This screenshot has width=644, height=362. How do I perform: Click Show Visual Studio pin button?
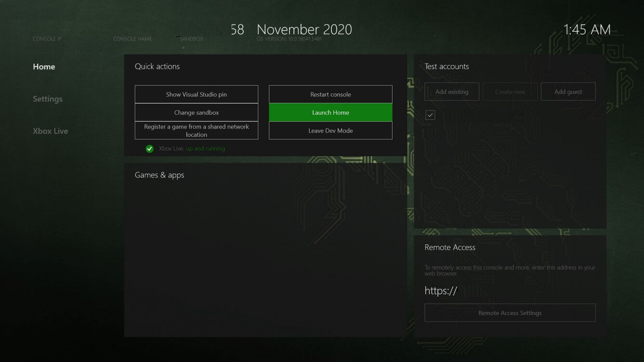197,94
